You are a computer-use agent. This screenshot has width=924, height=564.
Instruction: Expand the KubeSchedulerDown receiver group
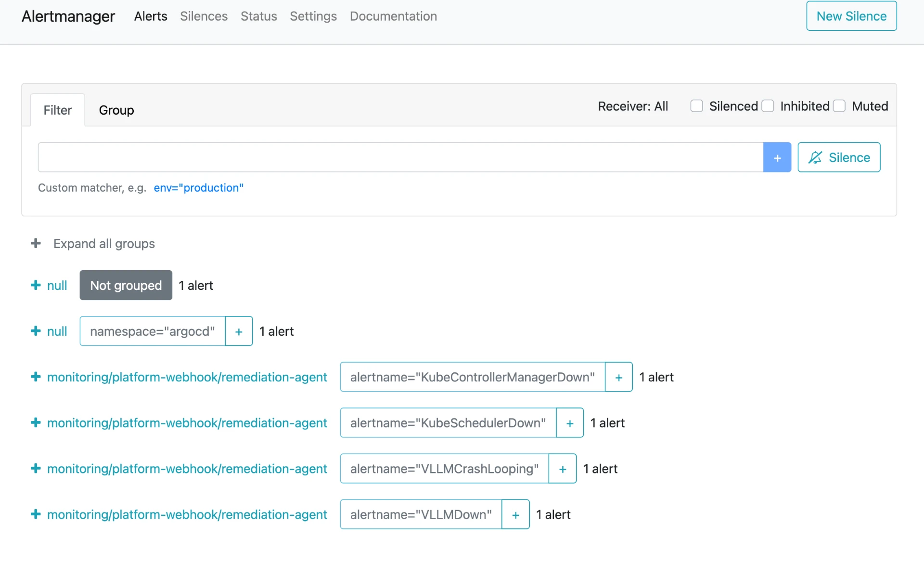[36, 422]
